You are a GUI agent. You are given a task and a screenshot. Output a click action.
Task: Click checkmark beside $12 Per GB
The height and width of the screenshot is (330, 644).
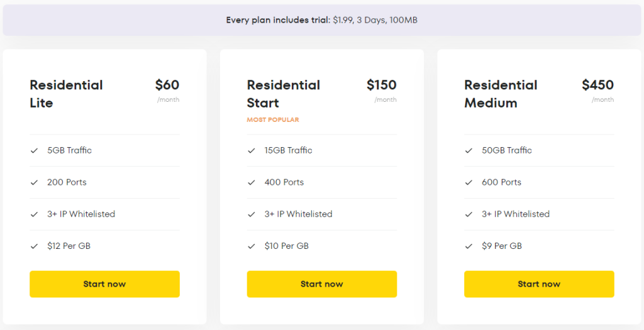pos(34,246)
